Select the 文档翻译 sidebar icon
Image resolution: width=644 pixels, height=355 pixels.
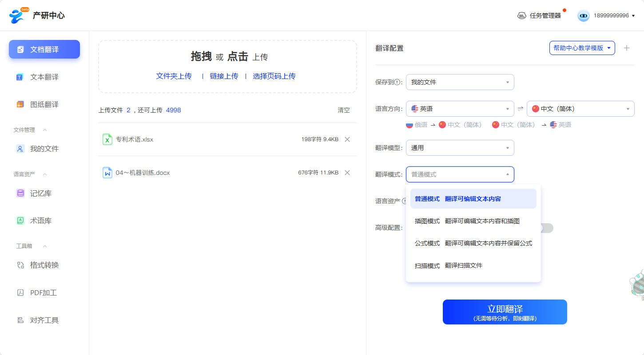click(20, 49)
